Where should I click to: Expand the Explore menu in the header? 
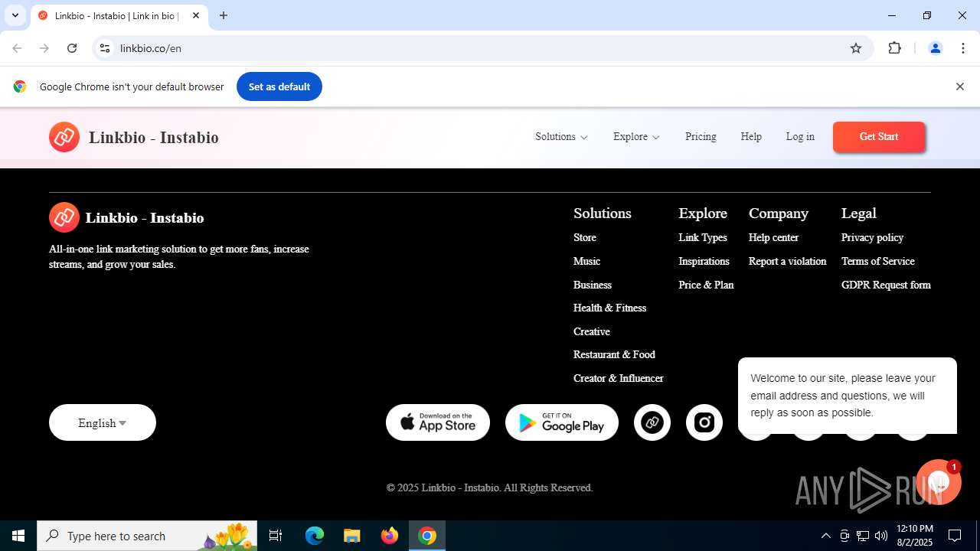636,137
